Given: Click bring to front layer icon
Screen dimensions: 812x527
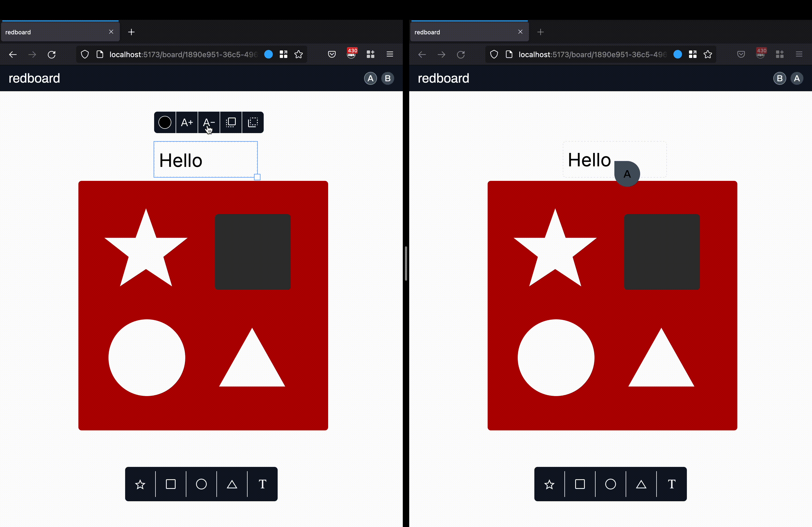Looking at the screenshot, I should (x=231, y=122).
